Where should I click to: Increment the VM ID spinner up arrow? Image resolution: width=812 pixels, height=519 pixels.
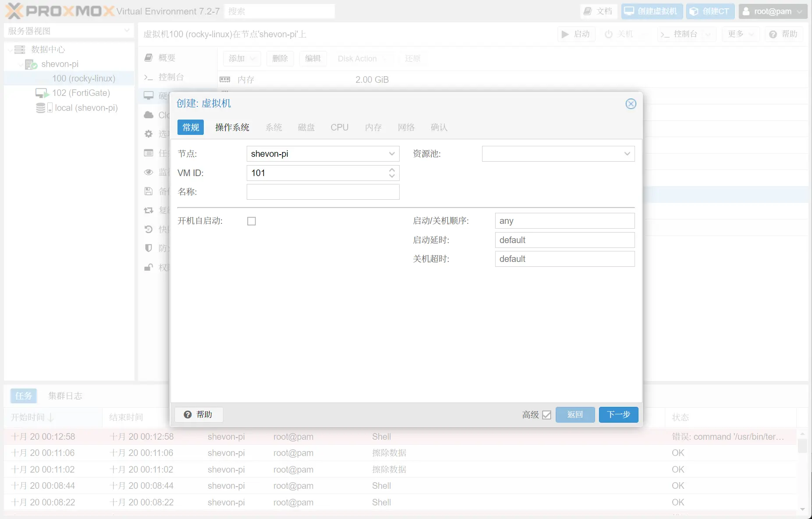coord(392,170)
